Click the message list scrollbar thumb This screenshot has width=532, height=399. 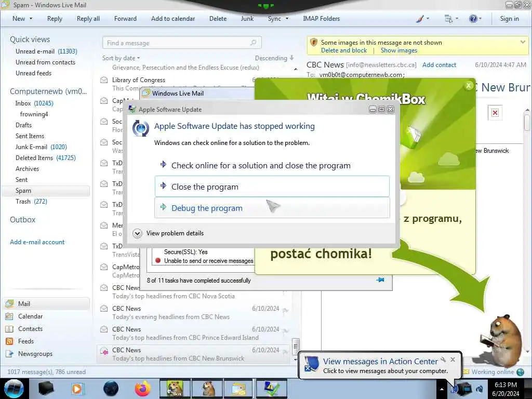tap(296, 346)
